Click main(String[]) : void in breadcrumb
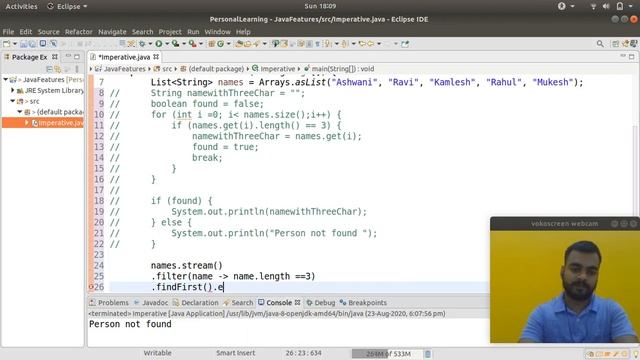The height and width of the screenshot is (360, 640). [339, 69]
